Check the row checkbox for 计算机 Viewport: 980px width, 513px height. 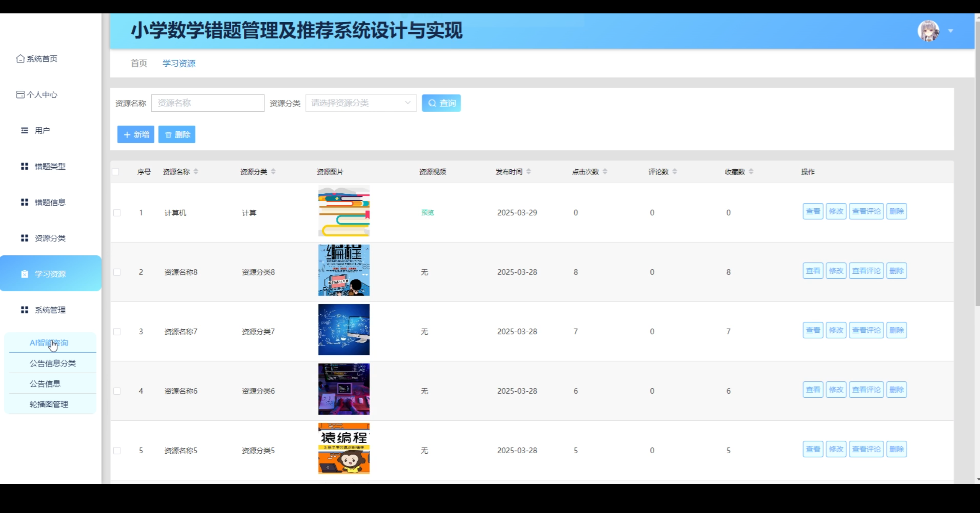[x=117, y=213]
